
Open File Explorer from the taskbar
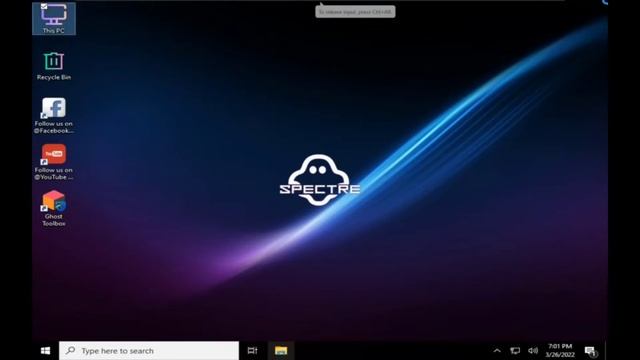(281, 351)
